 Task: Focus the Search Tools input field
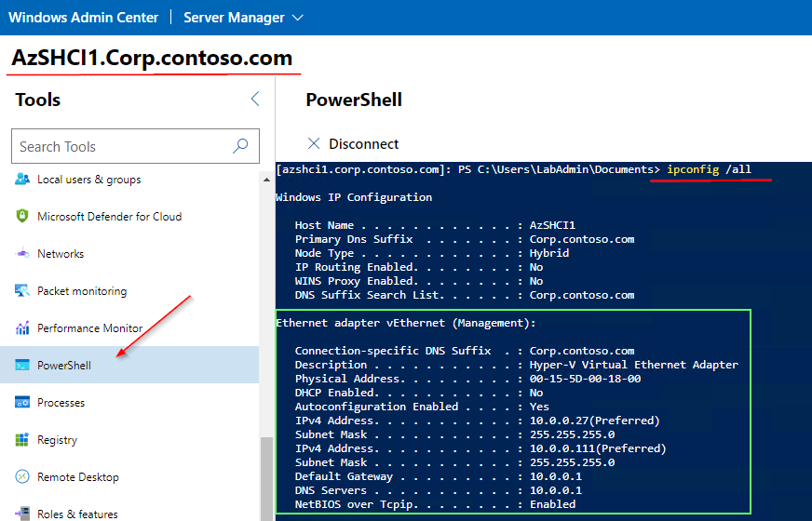pos(135,146)
